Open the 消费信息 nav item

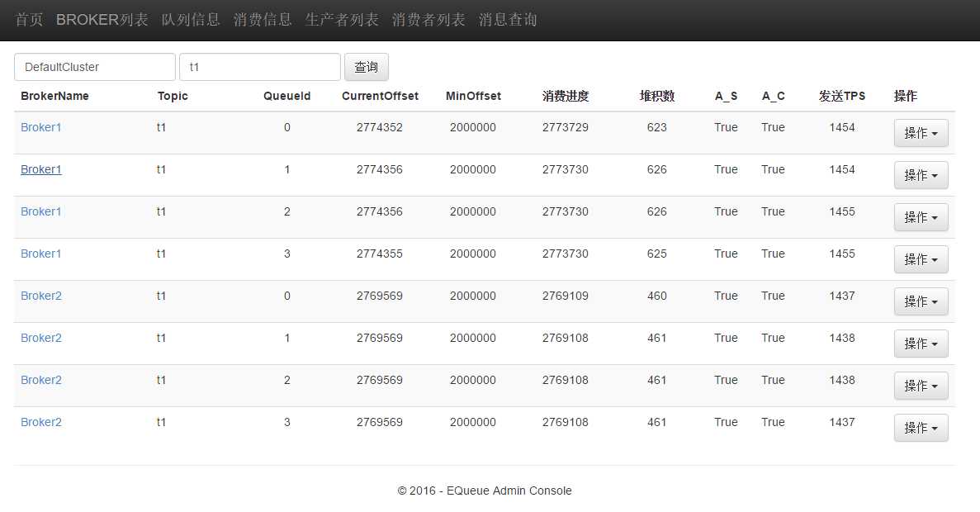(x=263, y=20)
